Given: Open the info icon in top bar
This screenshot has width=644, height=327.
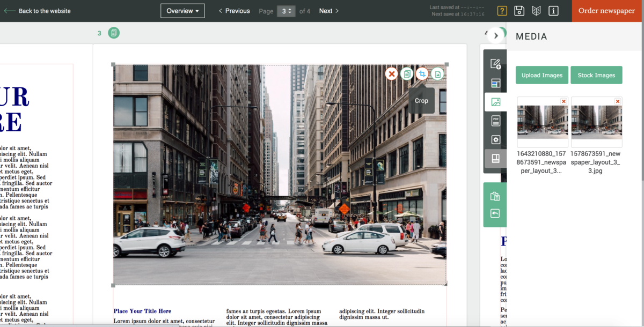Looking at the screenshot, I should point(553,11).
